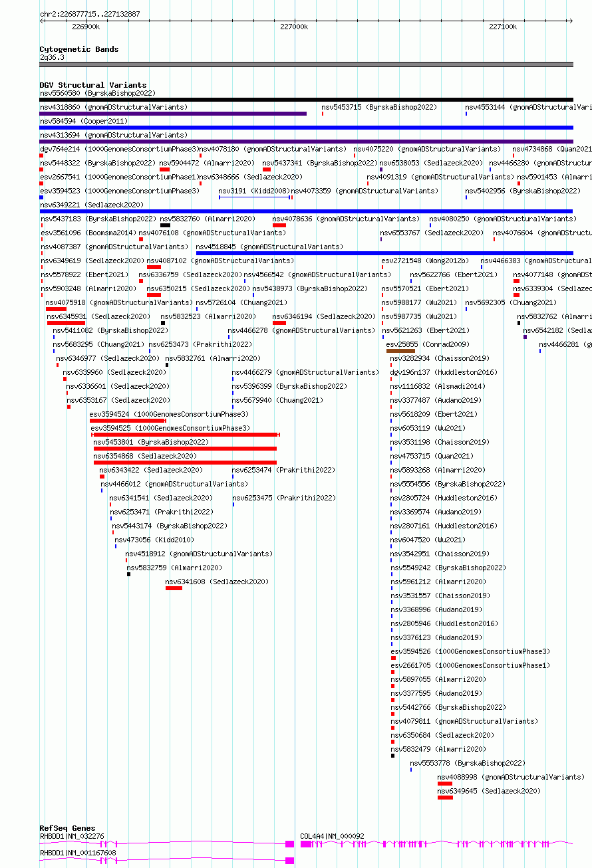Click nsv5622766 (Ebert2021) label
Image resolution: width=592 pixels, height=868 pixels.
point(453,275)
